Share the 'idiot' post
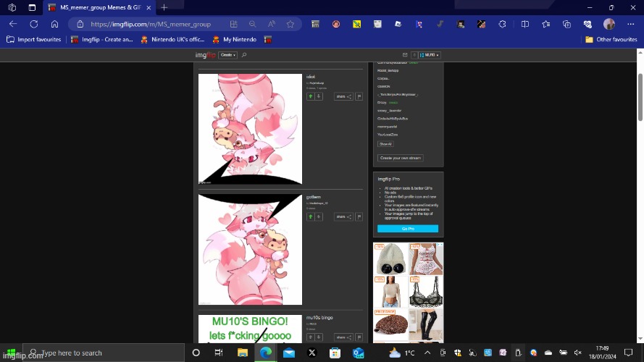Screen dimensions: 644x362 (x=343, y=96)
